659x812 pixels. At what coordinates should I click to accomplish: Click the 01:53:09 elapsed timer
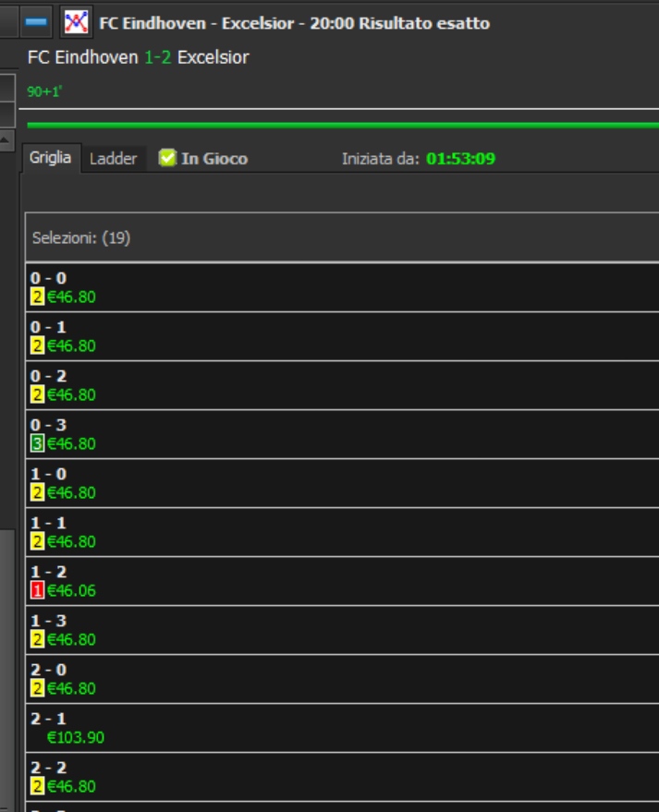tap(460, 159)
